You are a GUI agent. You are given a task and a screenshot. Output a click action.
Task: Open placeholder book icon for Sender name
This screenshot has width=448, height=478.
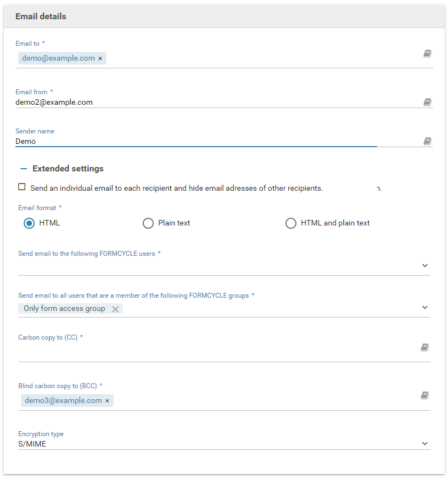(x=427, y=141)
